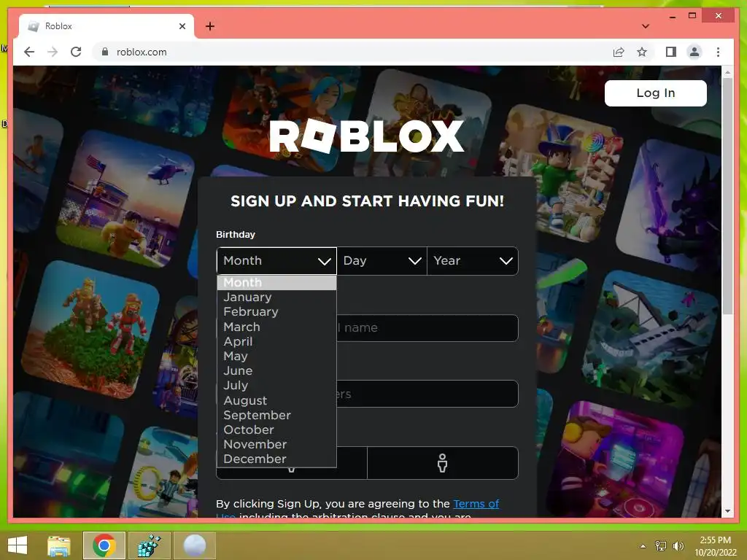
Task: Open the teal cubes taskbar app
Action: click(x=149, y=545)
